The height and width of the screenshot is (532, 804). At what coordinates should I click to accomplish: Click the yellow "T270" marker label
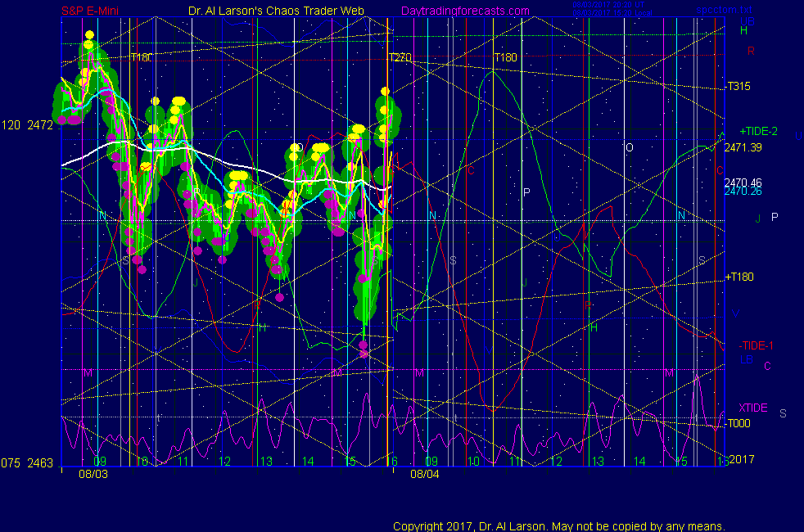[x=400, y=58]
